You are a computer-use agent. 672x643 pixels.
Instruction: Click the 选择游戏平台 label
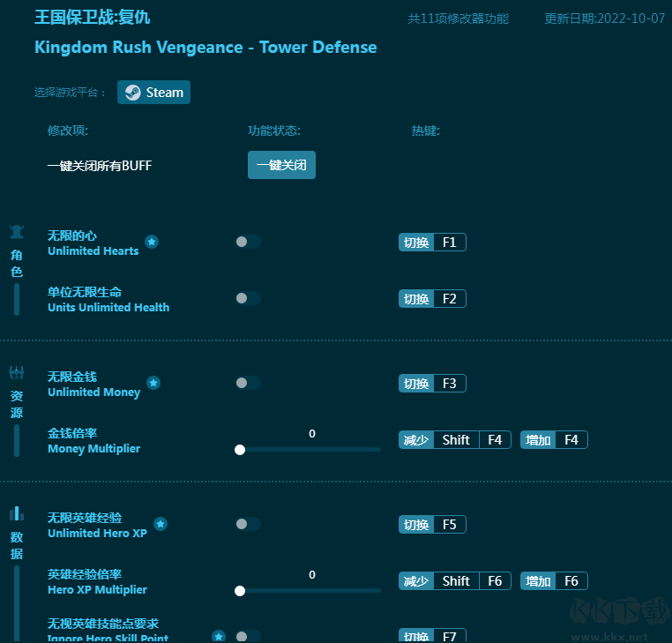tap(70, 92)
